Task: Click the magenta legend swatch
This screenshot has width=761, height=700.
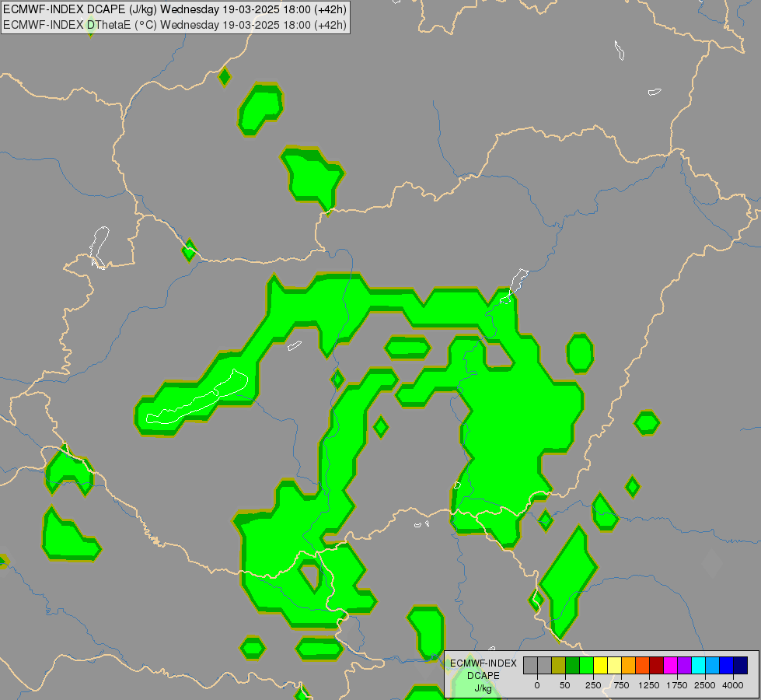Action: click(x=671, y=666)
